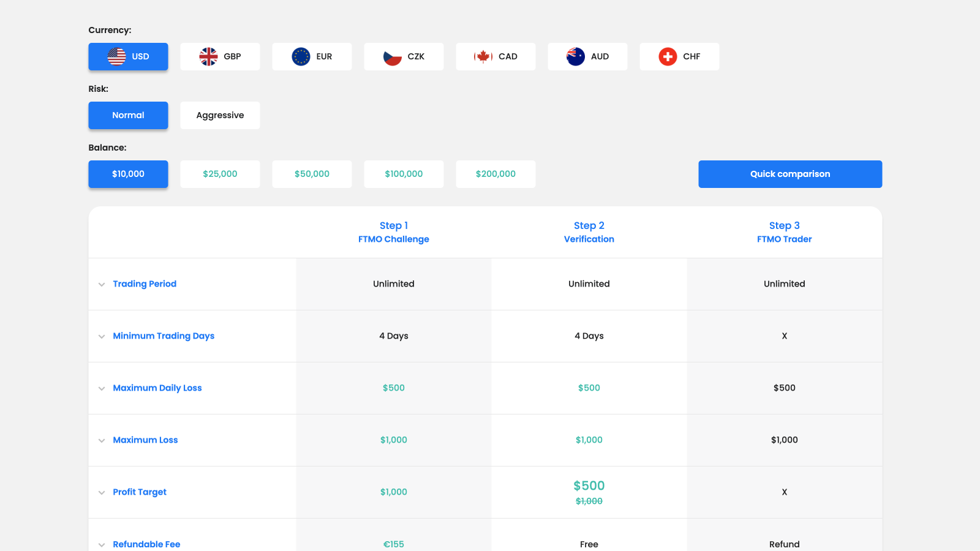The height and width of the screenshot is (551, 980).
Task: Choose the $200,000 balance option
Action: tap(496, 174)
